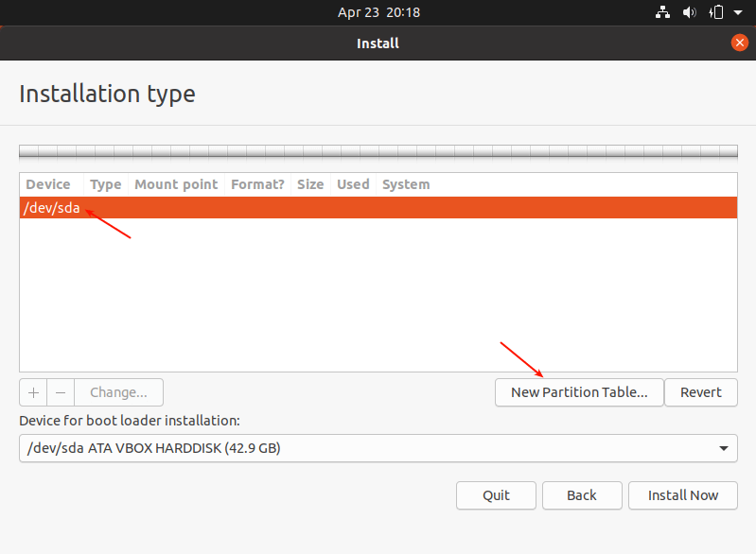756x554 pixels.
Task: Click the Change... button
Action: click(118, 392)
